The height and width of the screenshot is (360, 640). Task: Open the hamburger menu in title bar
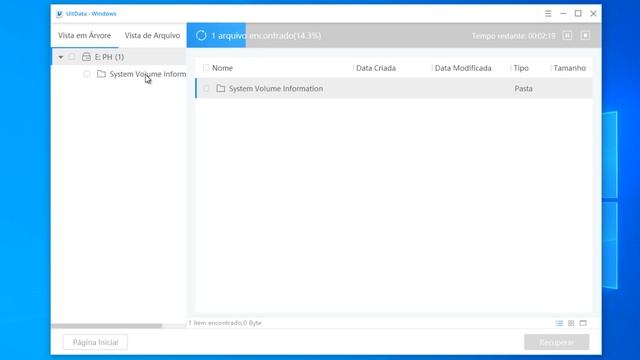tap(548, 14)
